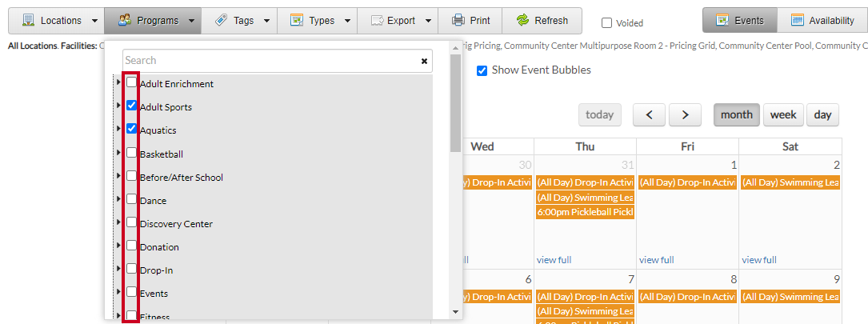Switch to the Events view tab

tap(739, 21)
